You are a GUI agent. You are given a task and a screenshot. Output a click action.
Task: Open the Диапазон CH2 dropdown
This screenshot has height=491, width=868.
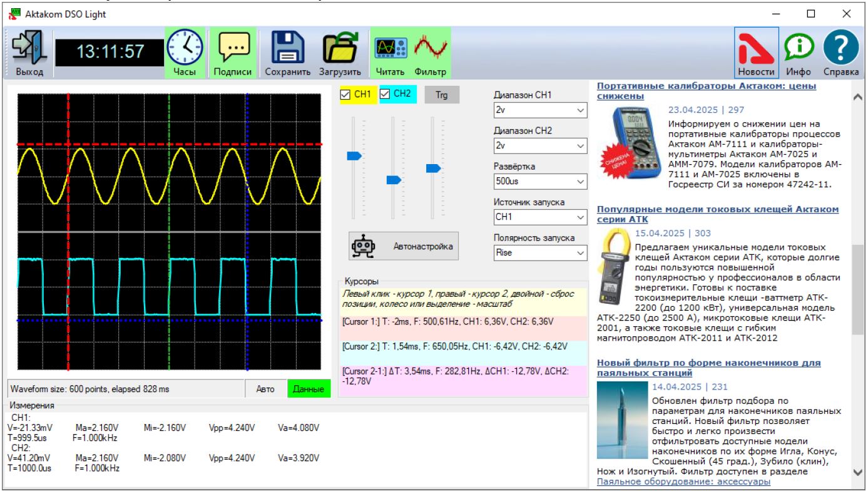pyautogui.click(x=539, y=146)
